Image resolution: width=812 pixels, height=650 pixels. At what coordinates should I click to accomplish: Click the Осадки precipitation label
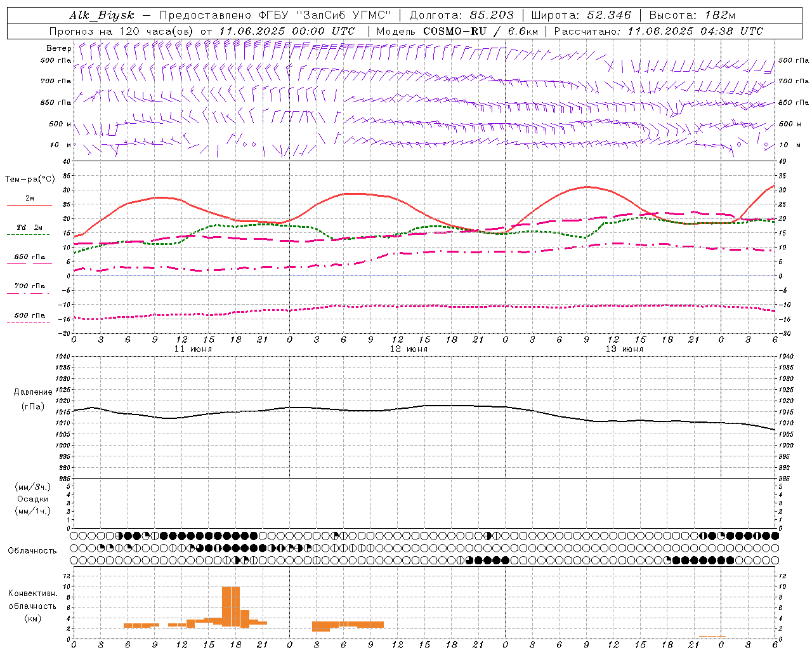pos(33,499)
